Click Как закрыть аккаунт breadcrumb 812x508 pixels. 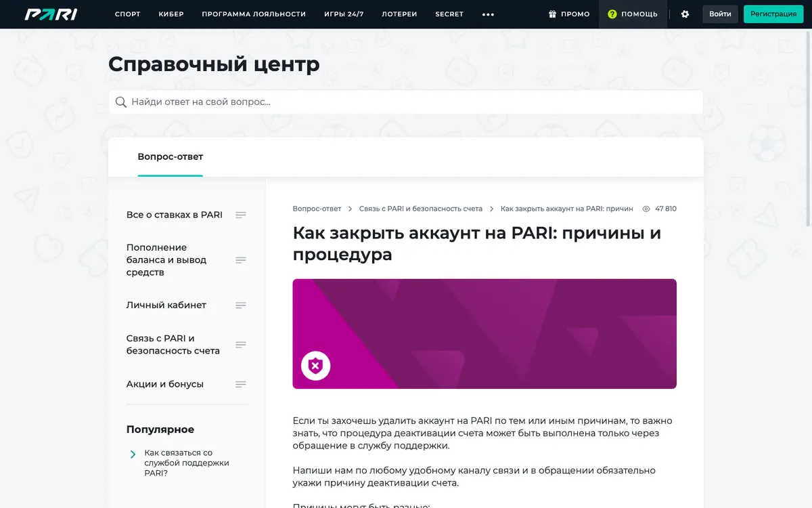point(567,209)
